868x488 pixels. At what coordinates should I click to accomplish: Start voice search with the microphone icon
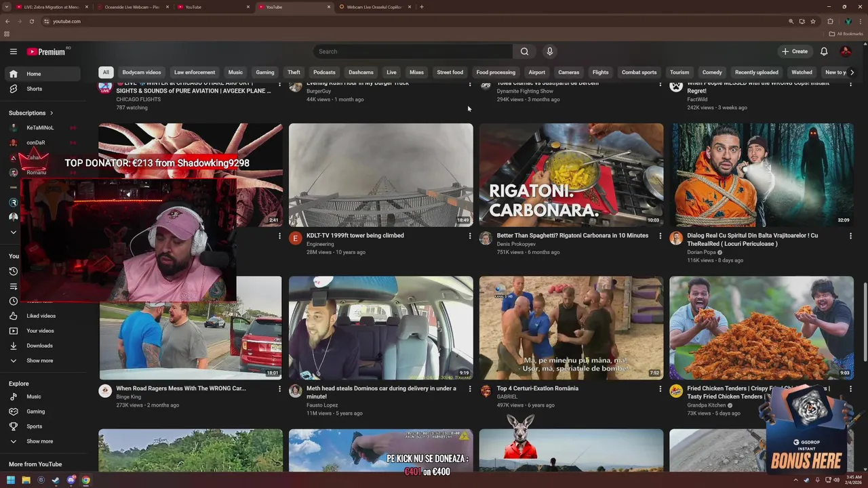click(549, 52)
